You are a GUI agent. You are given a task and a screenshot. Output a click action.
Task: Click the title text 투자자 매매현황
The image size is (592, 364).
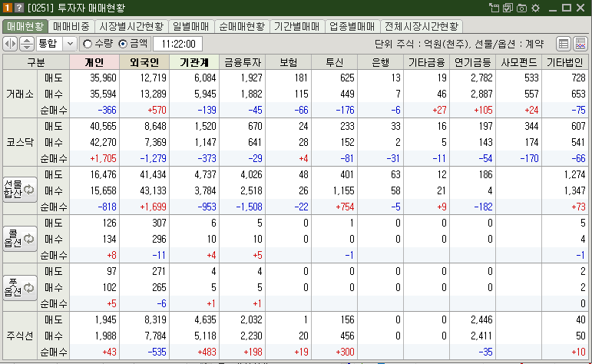[91, 8]
